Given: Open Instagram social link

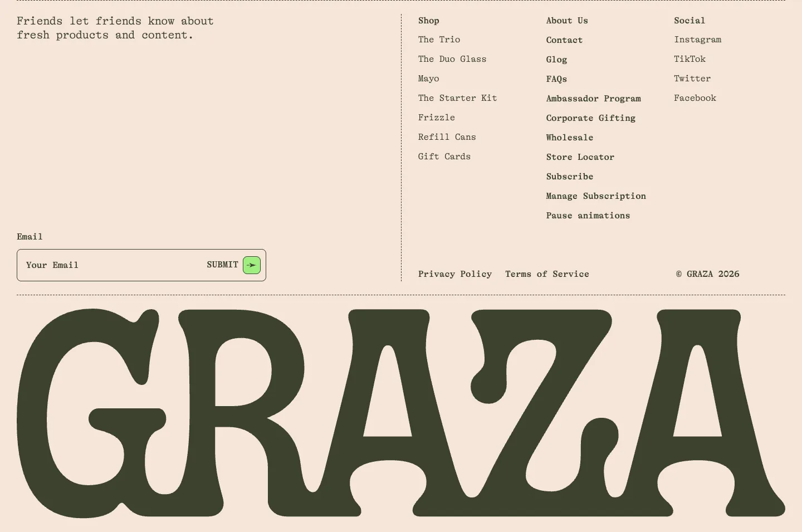Looking at the screenshot, I should coord(697,40).
